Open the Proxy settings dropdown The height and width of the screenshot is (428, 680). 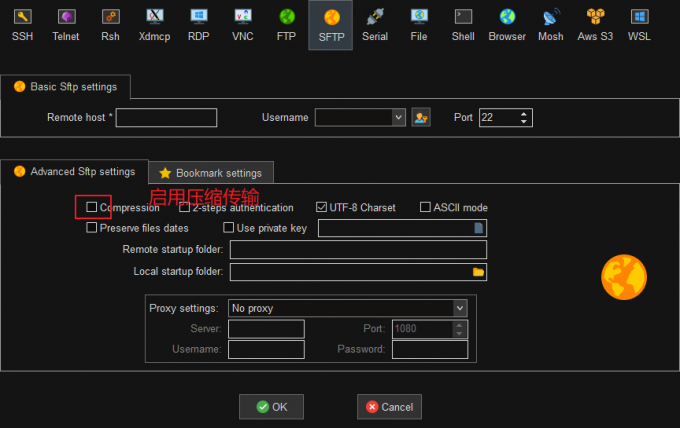pos(460,308)
